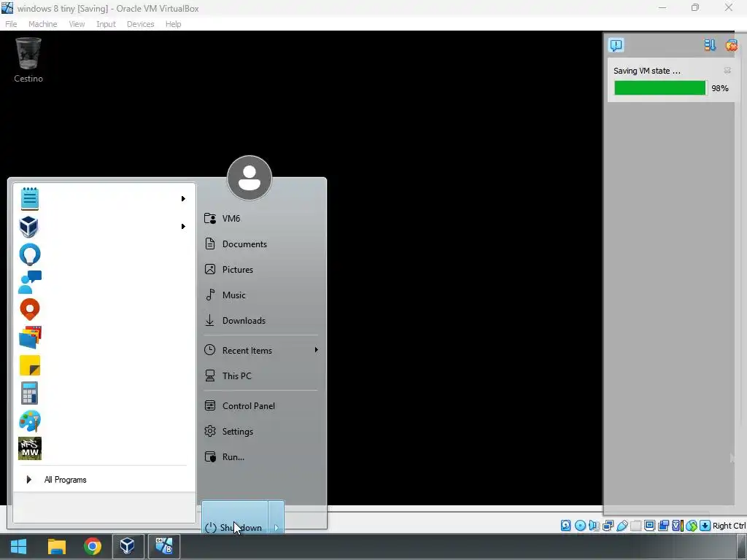Open the Sticky Notes app icon
Screen dimensions: 747x560
(x=30, y=366)
